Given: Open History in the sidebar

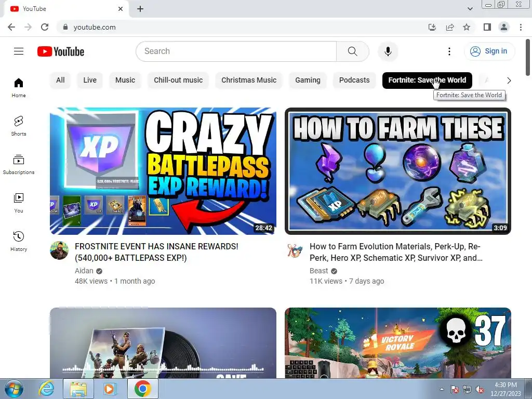Looking at the screenshot, I should click(x=19, y=241).
